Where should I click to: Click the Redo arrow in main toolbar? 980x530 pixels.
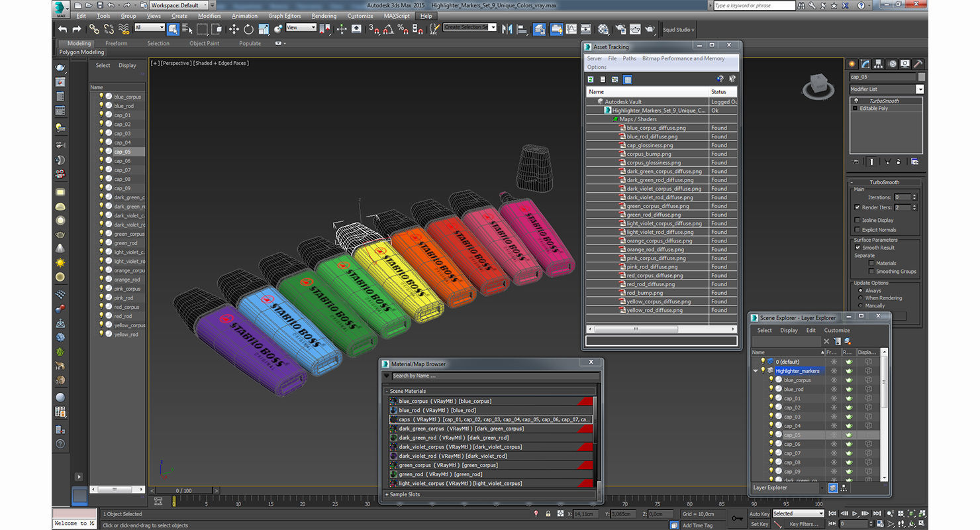click(76, 29)
